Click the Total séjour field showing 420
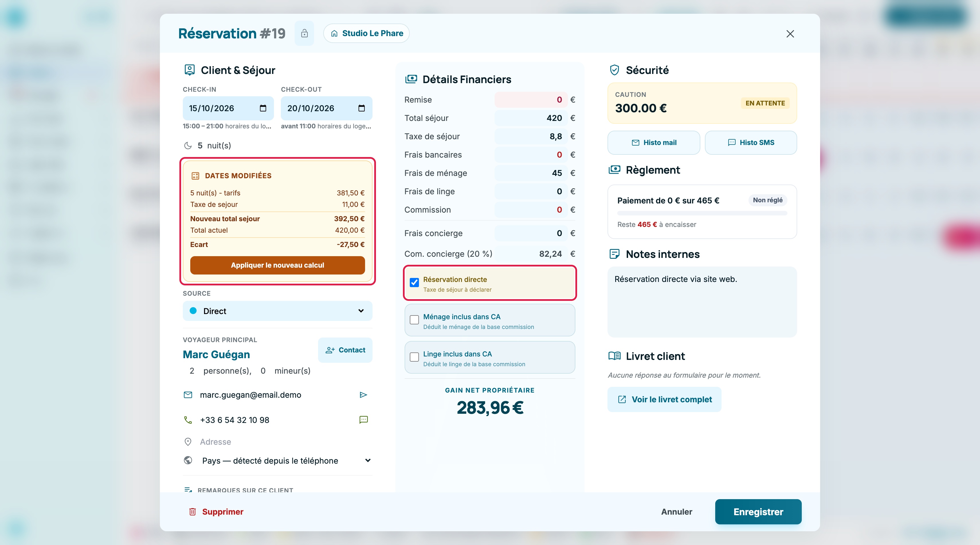Viewport: 980px width, 545px height. coord(531,118)
